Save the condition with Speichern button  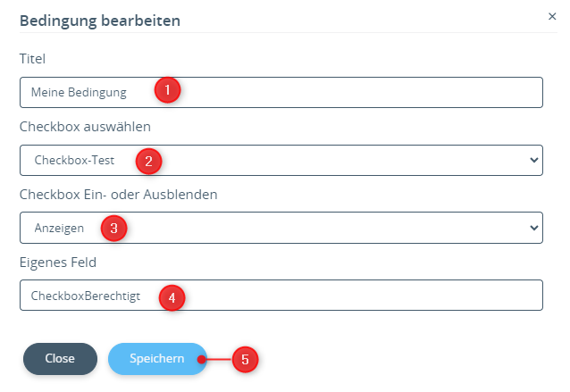click(x=157, y=359)
